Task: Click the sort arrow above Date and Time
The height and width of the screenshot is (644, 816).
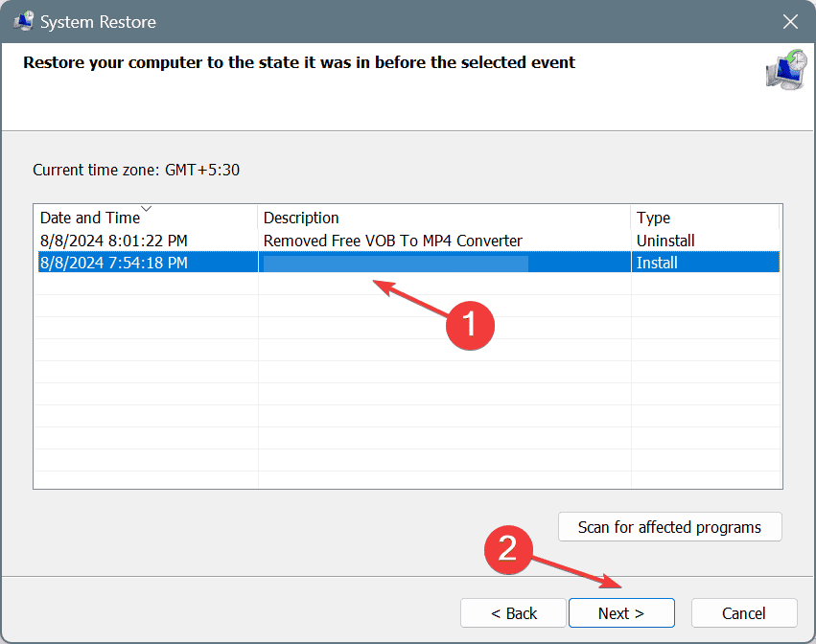Action: pyautogui.click(x=146, y=208)
